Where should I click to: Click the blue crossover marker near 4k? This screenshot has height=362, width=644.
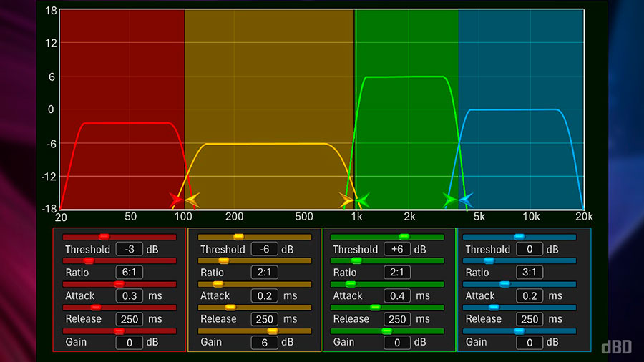pos(466,200)
